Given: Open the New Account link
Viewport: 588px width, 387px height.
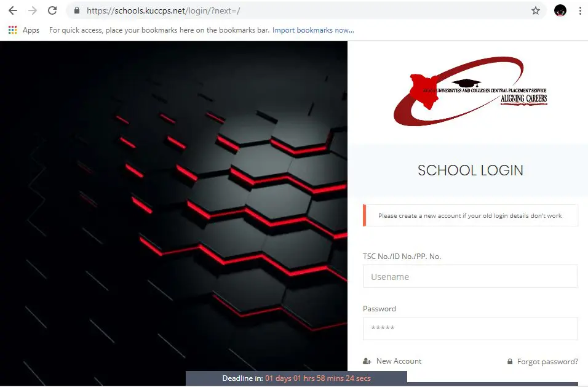Looking at the screenshot, I should [399, 361].
